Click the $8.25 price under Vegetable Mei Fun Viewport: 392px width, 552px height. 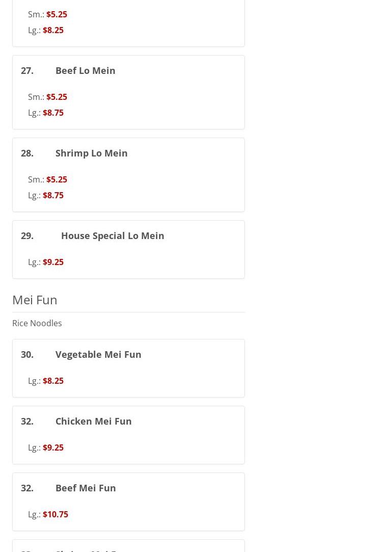click(53, 381)
